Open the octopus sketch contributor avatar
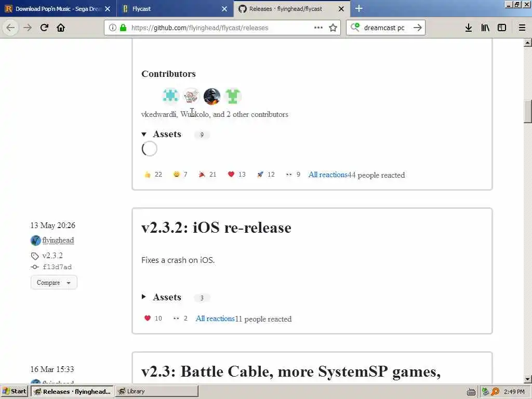This screenshot has height=399, width=532. [x=191, y=96]
